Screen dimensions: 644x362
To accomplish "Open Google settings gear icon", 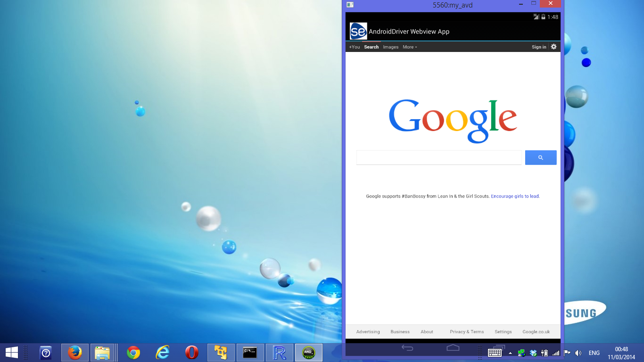I will coord(553,47).
